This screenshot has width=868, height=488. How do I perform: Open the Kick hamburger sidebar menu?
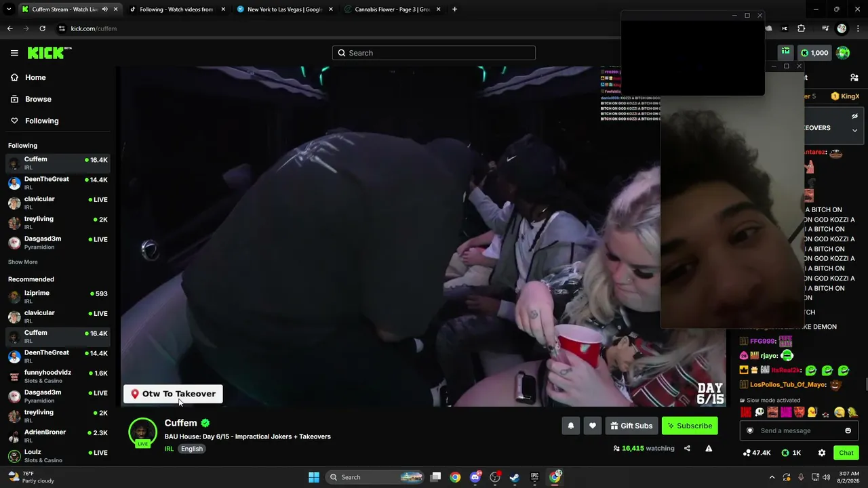point(14,53)
